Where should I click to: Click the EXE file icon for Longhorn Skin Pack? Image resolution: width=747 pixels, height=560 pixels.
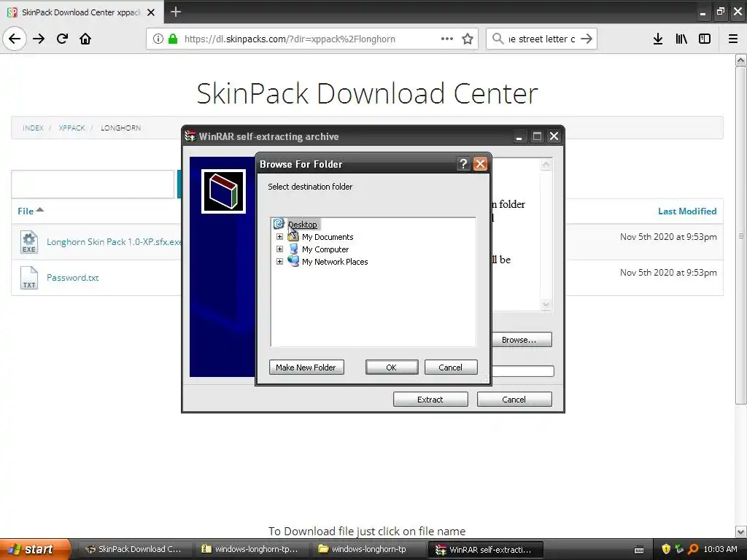28,242
